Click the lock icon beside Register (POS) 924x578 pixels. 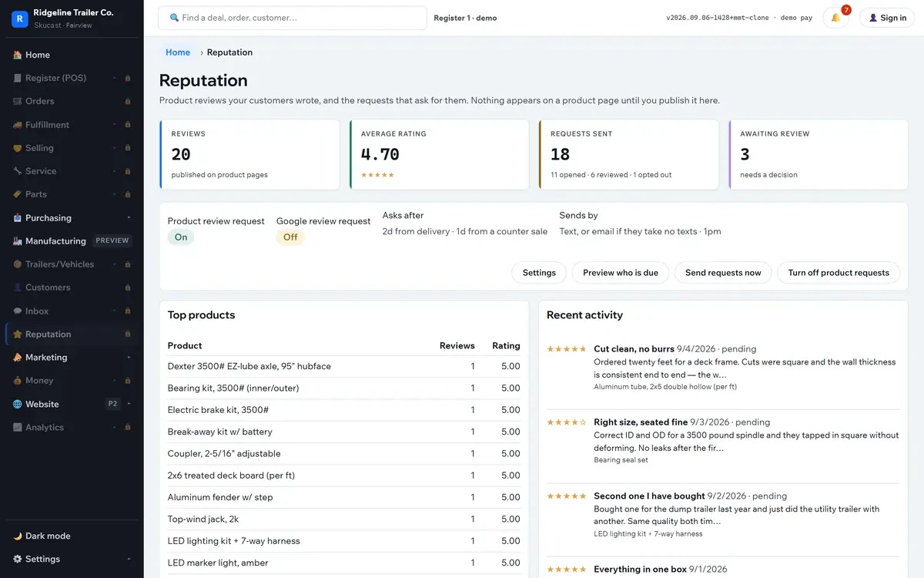128,78
